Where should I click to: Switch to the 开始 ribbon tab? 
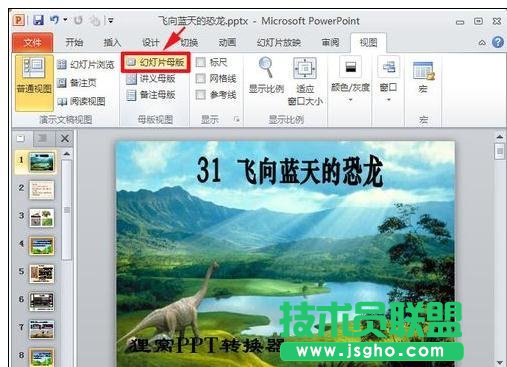pyautogui.click(x=74, y=42)
